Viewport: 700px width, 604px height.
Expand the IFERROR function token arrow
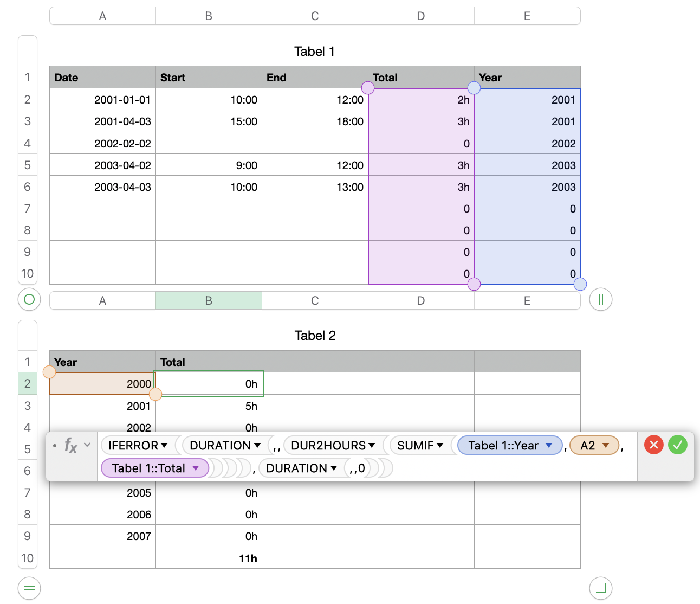[164, 445]
